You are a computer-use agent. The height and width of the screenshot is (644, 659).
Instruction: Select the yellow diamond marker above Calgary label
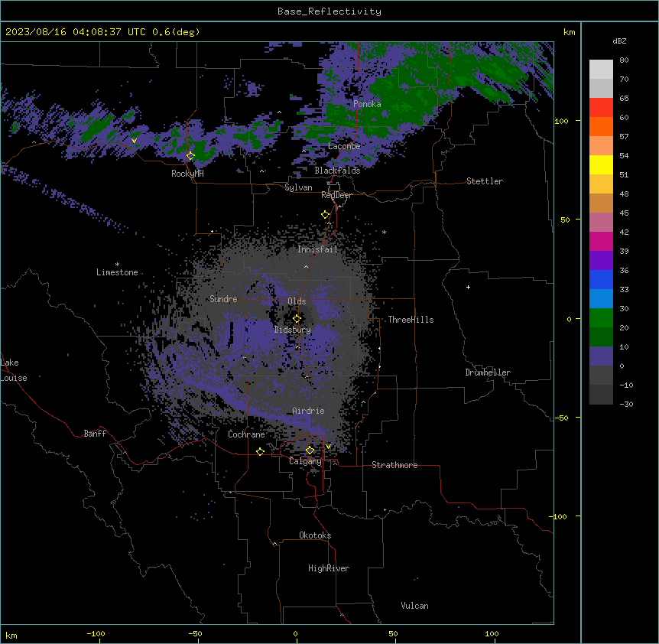[x=310, y=450]
